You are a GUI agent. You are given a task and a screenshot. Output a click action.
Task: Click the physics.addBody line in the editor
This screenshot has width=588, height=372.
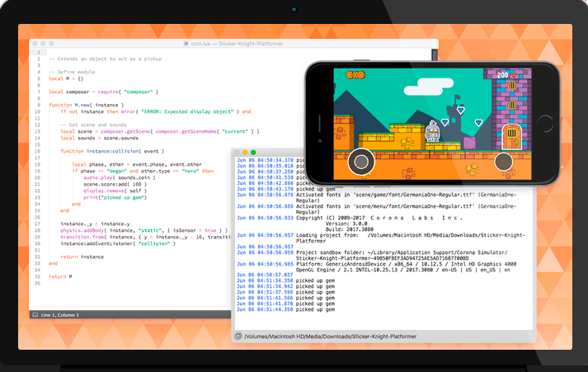click(144, 230)
